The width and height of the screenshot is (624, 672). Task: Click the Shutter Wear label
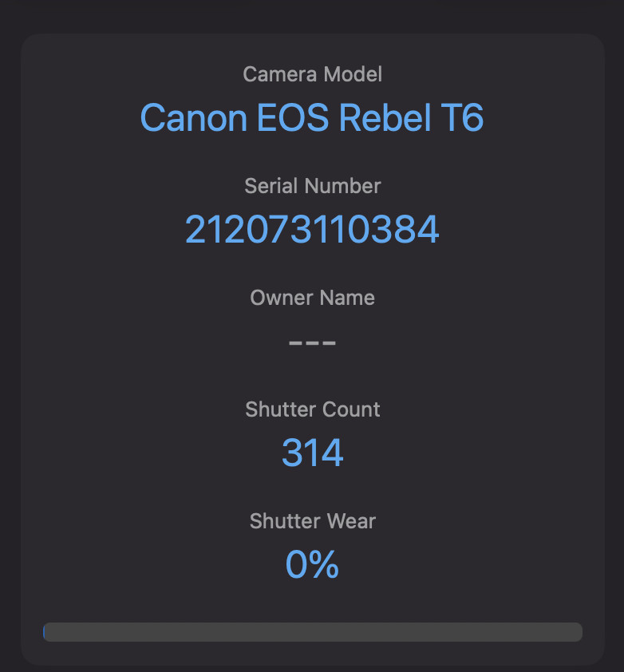click(x=312, y=521)
